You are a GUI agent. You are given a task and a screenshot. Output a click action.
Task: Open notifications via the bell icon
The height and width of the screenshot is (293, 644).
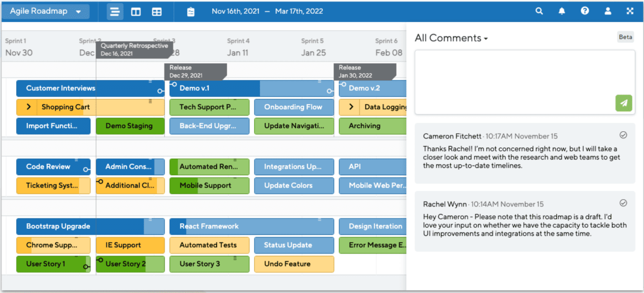point(562,11)
